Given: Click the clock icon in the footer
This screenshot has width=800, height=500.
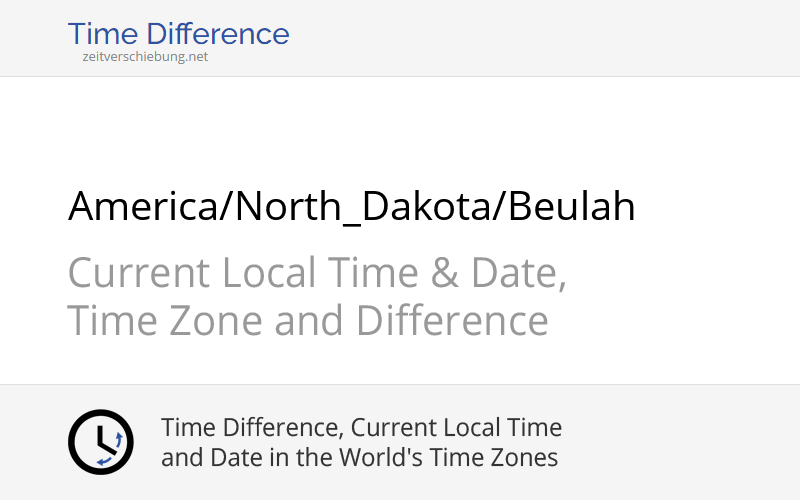Looking at the screenshot, I should 100,442.
